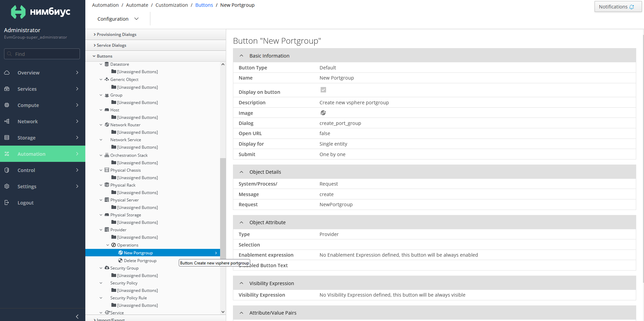Select the Delete Portgroup button

pos(140,261)
